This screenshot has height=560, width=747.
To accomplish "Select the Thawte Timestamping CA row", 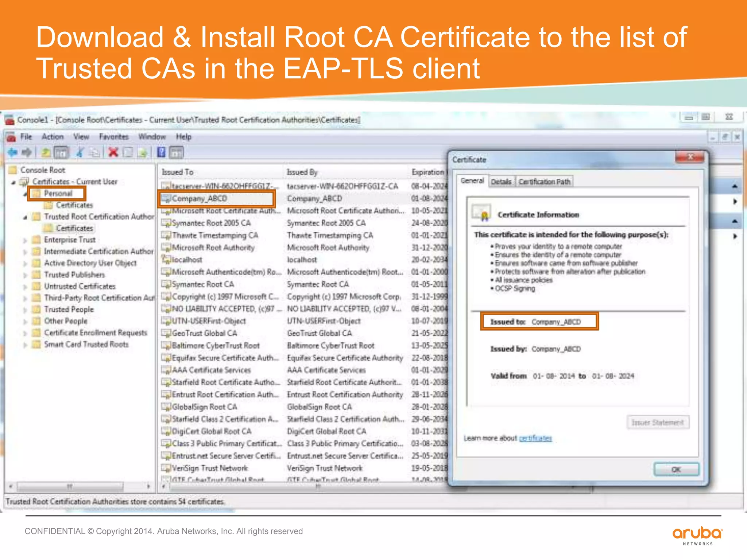I will [x=303, y=236].
